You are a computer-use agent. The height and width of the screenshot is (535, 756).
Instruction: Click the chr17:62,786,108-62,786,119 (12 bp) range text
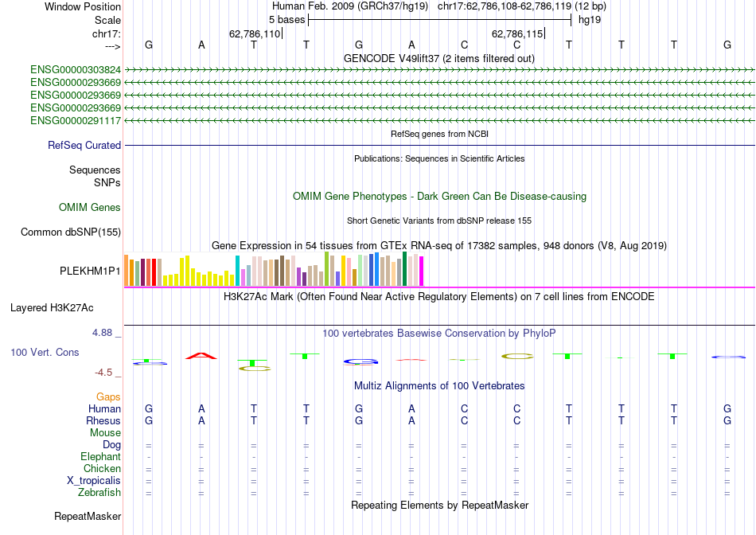[522, 6]
